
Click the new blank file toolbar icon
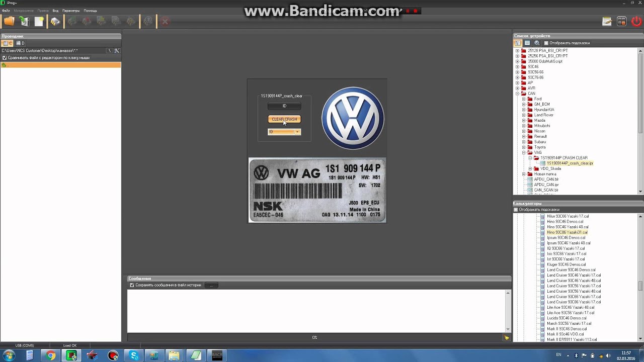coord(39,21)
